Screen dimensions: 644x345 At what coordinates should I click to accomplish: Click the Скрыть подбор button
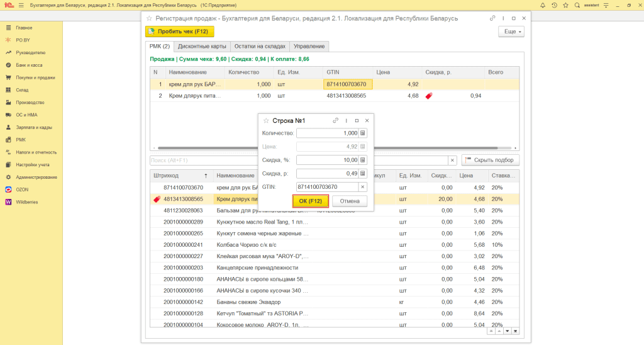(x=491, y=160)
